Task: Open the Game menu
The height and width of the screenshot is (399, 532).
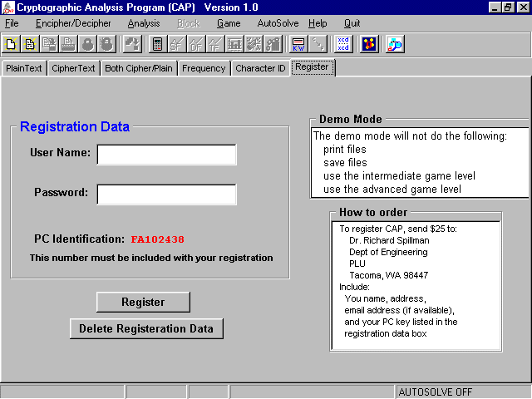Action: coord(229,23)
